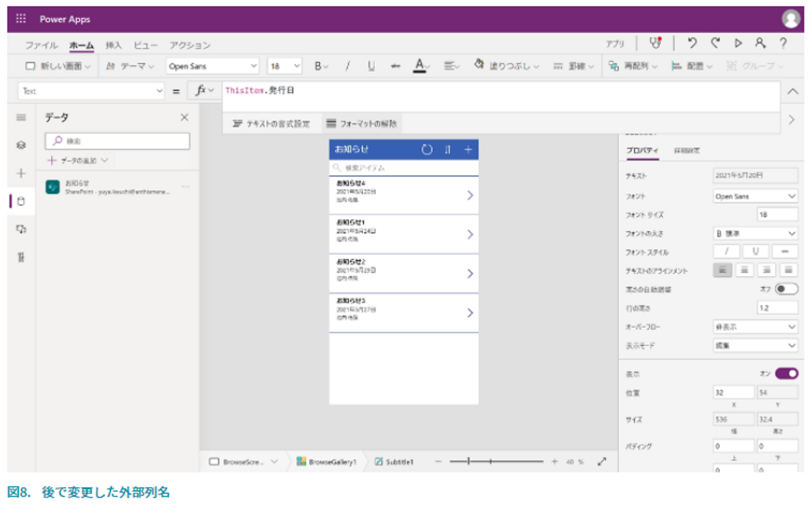The image size is (812, 509).
Task: Toggle the auto height switch on
Action: (786, 289)
